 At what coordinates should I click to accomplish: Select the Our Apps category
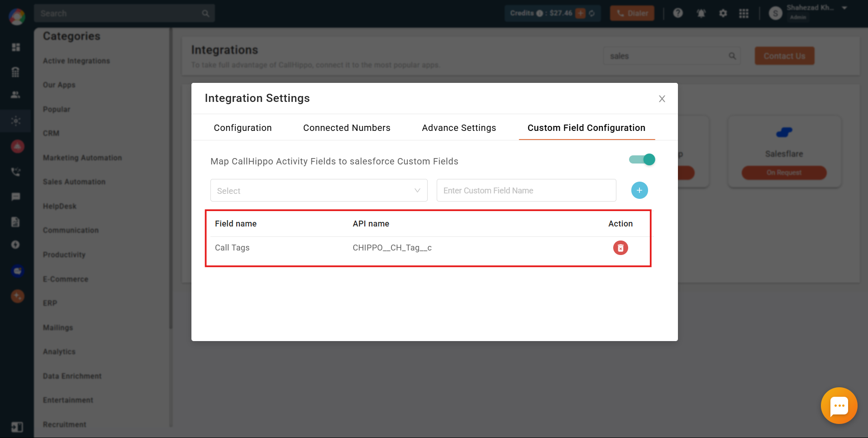click(59, 85)
